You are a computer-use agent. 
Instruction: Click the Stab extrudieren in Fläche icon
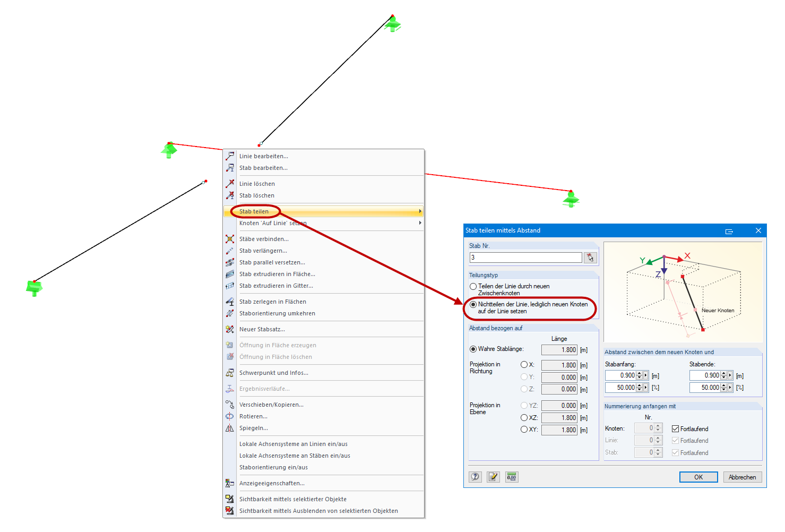click(230, 274)
